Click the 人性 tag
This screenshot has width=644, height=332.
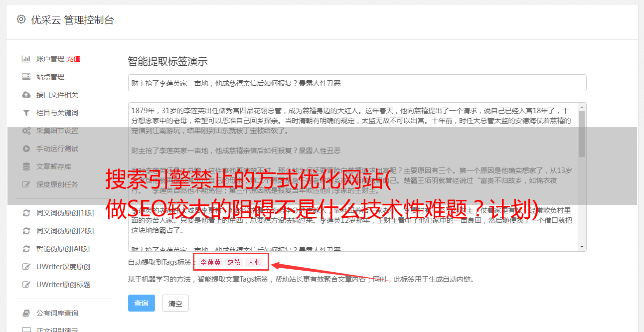tap(255, 262)
